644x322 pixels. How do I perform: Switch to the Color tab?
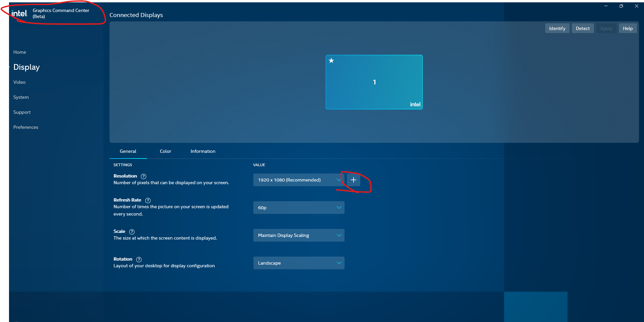165,151
